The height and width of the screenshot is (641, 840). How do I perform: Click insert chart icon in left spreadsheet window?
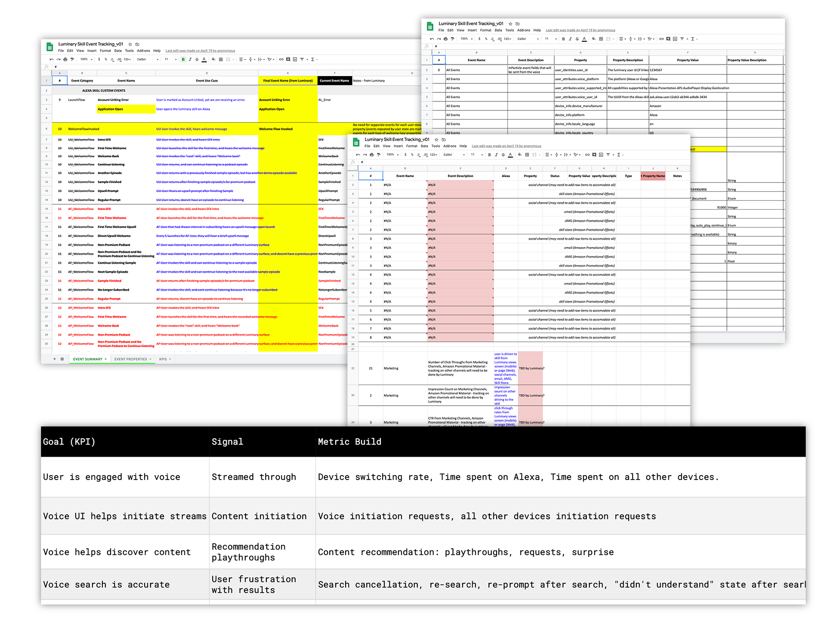(x=295, y=59)
